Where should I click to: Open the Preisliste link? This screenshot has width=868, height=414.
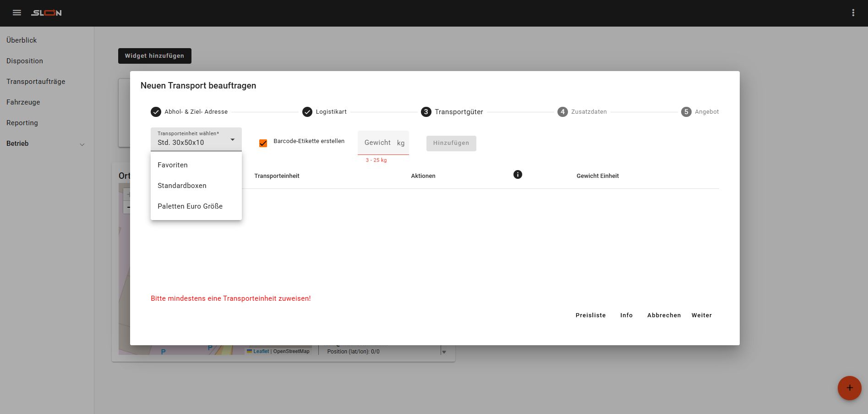[x=590, y=315]
